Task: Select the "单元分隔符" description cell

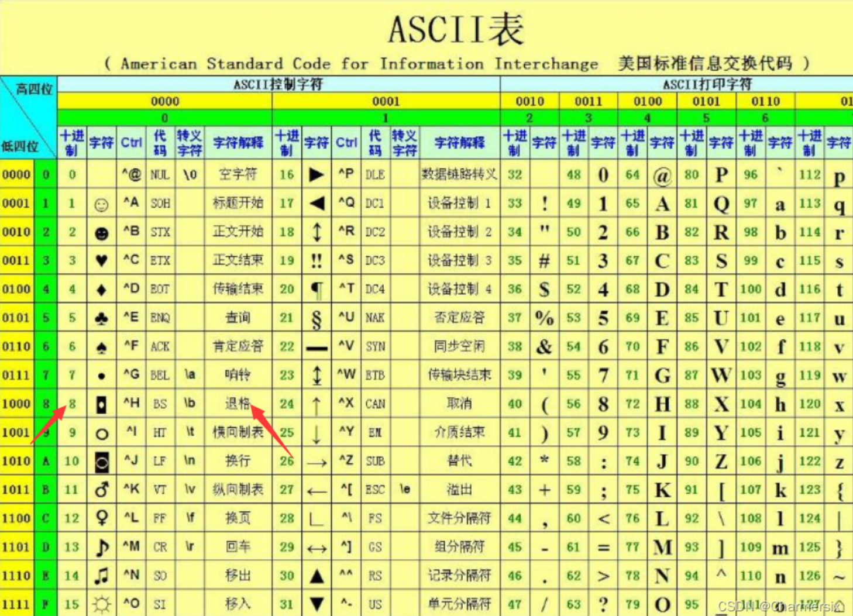Action: (459, 604)
